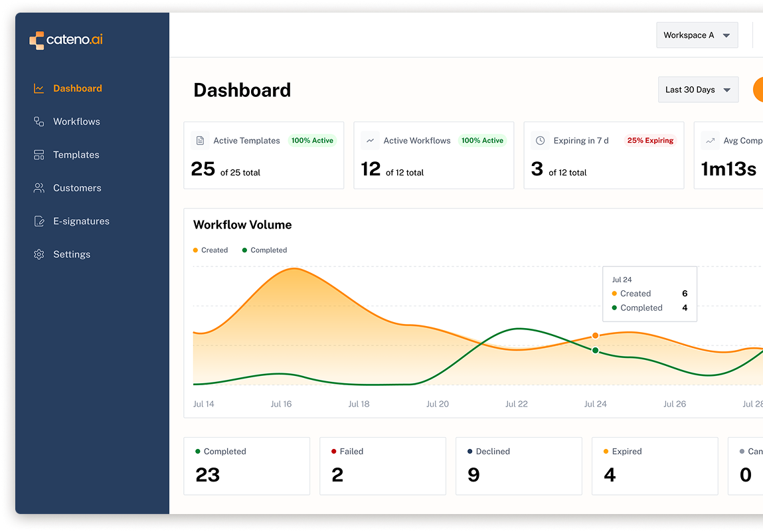Viewport: 763px width, 532px height.
Task: Click the arrow icon on Avg Comp card
Action: point(711,141)
